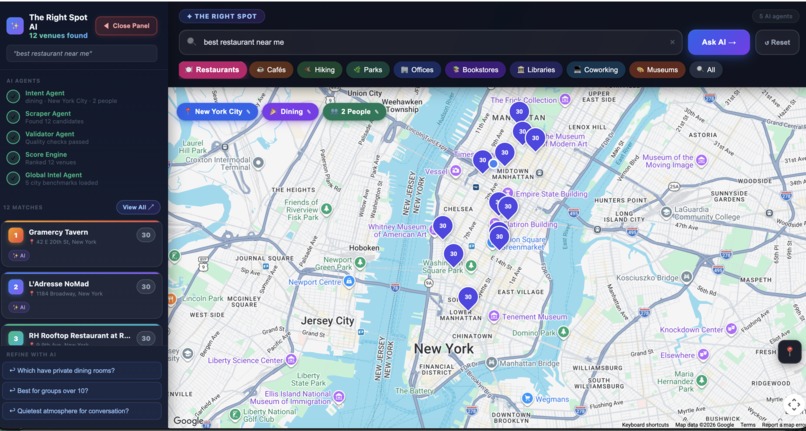Ask 'Which have private dining rooms?' suggestion
The image size is (806, 431).
click(82, 370)
